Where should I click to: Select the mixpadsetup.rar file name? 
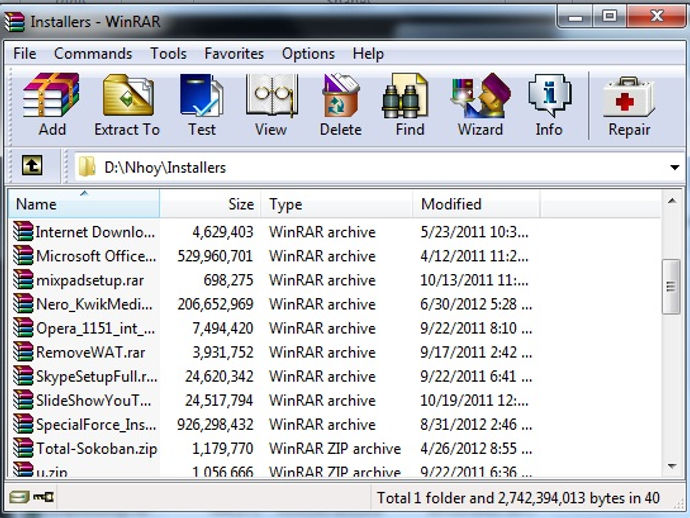click(x=90, y=280)
